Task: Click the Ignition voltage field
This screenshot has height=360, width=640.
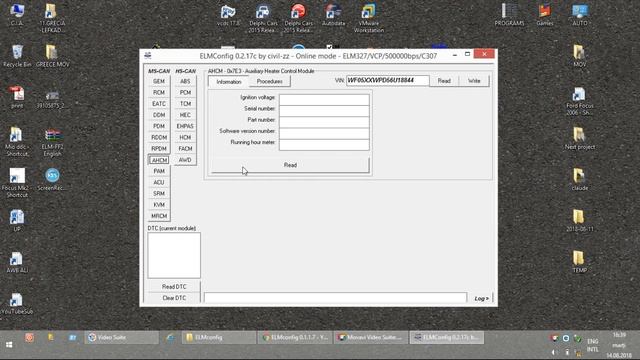Action: pos(324,100)
